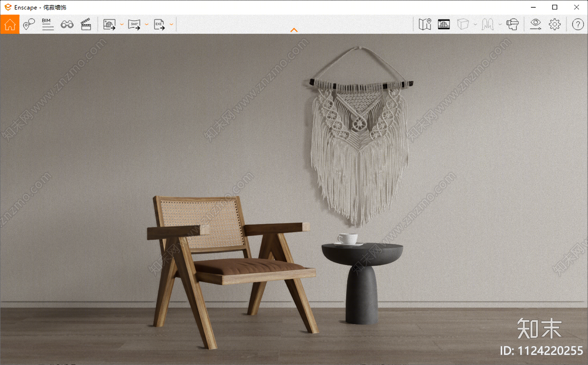Expand cube render mode dropdown

point(475,25)
